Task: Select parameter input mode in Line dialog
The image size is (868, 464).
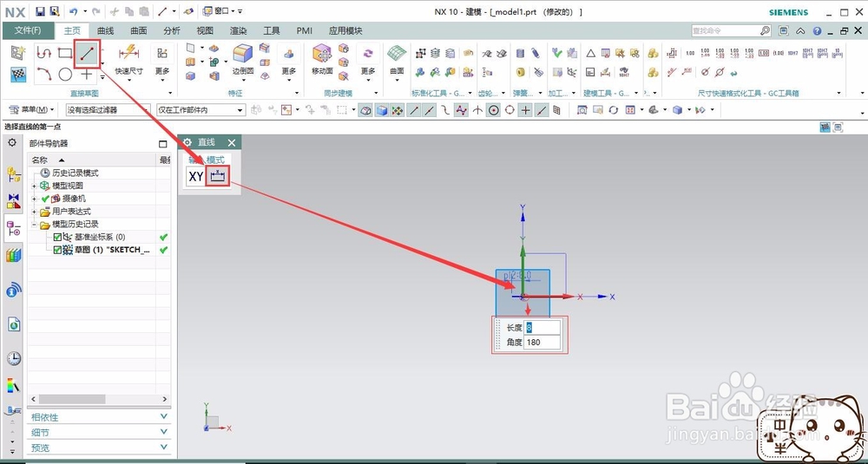Action: pyautogui.click(x=220, y=176)
